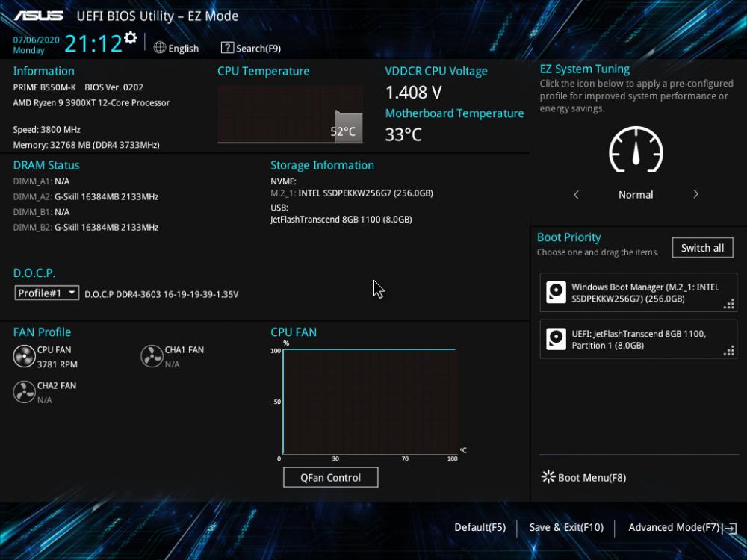Click Speed: 3800 MHz text
The height and width of the screenshot is (560, 747).
(46, 129)
